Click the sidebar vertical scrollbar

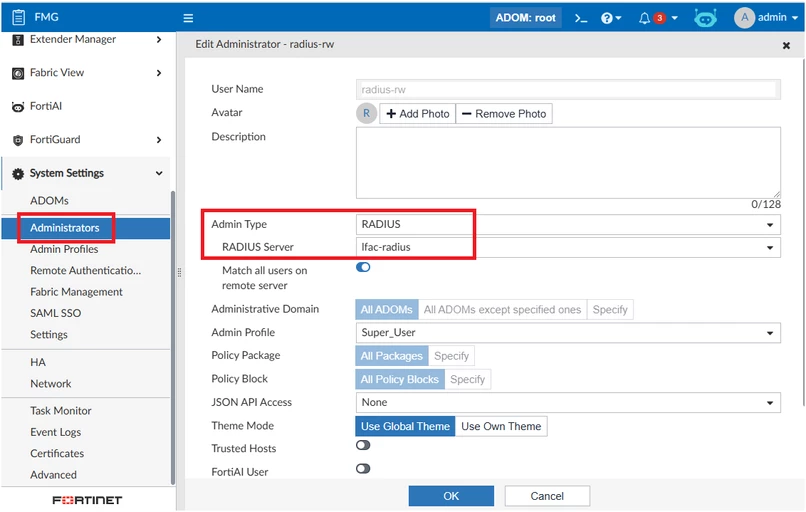173,337
